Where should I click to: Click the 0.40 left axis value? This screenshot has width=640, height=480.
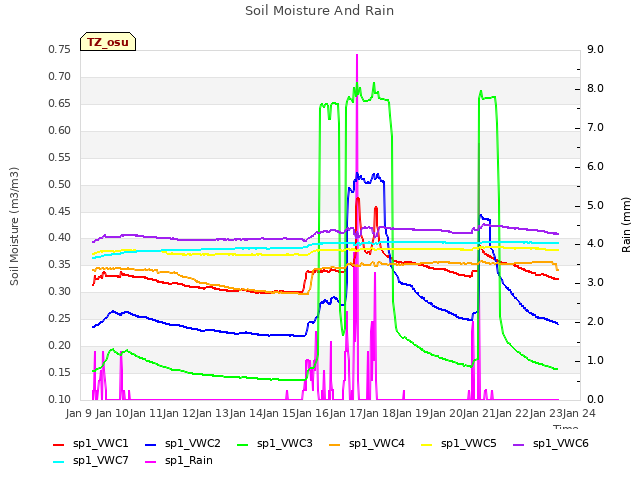[60, 238]
